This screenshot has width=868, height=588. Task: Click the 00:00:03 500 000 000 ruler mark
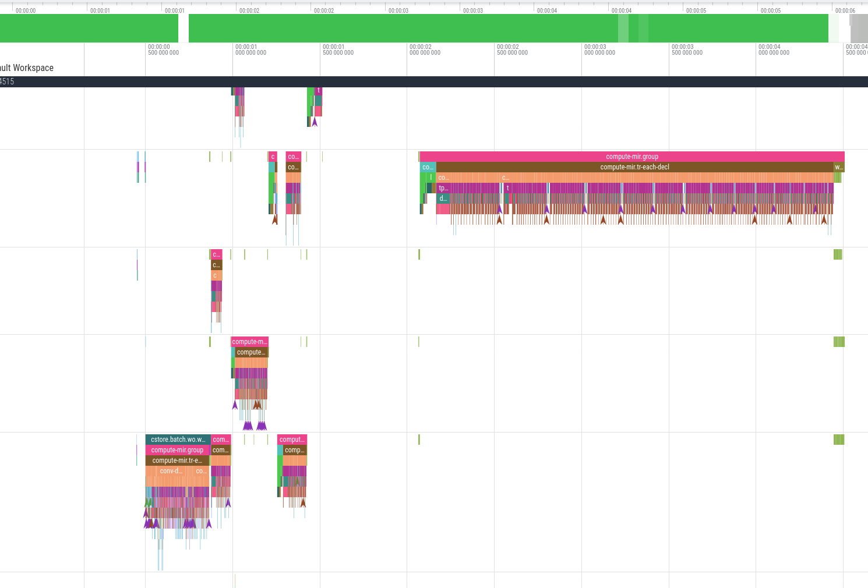pyautogui.click(x=687, y=50)
